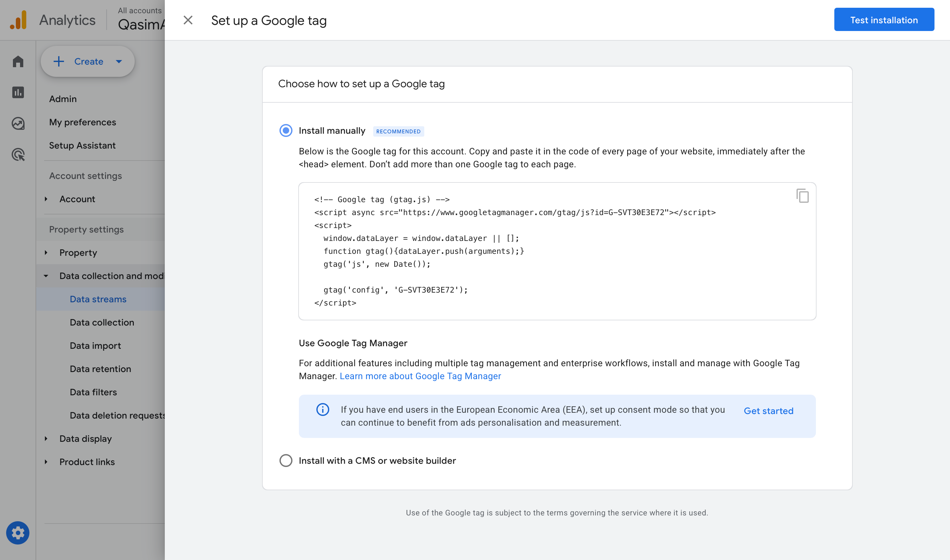Open the Create dropdown arrow

[119, 61]
